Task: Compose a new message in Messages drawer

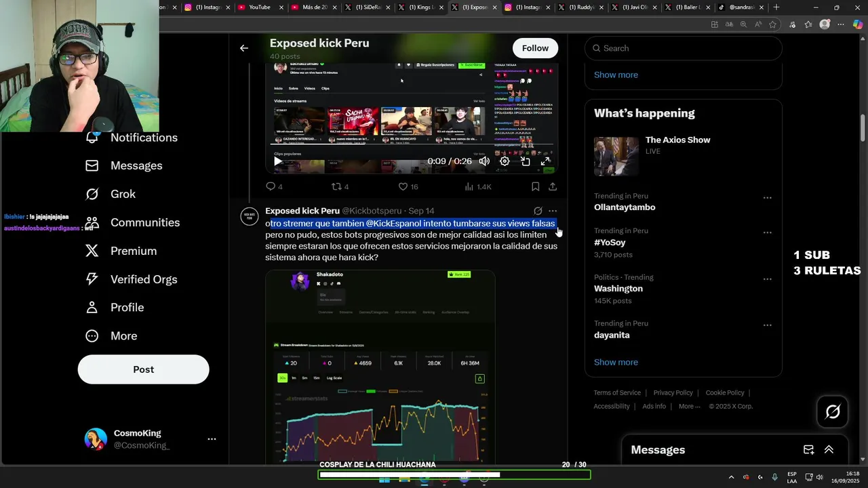Action: pyautogui.click(x=808, y=449)
